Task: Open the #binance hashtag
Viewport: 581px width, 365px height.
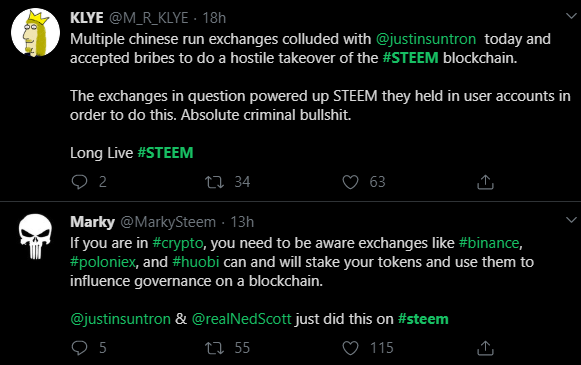Action: click(x=489, y=243)
